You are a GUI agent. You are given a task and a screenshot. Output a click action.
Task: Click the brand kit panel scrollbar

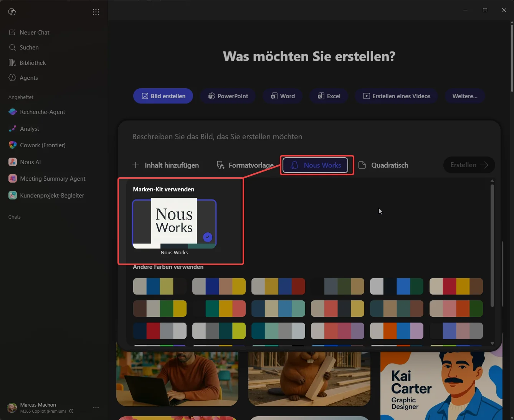point(492,245)
